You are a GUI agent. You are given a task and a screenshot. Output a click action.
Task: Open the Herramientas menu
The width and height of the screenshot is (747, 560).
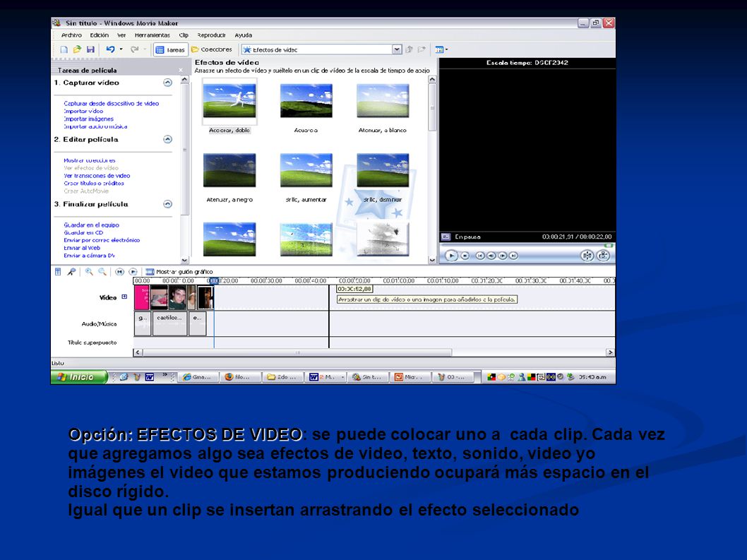(x=152, y=35)
